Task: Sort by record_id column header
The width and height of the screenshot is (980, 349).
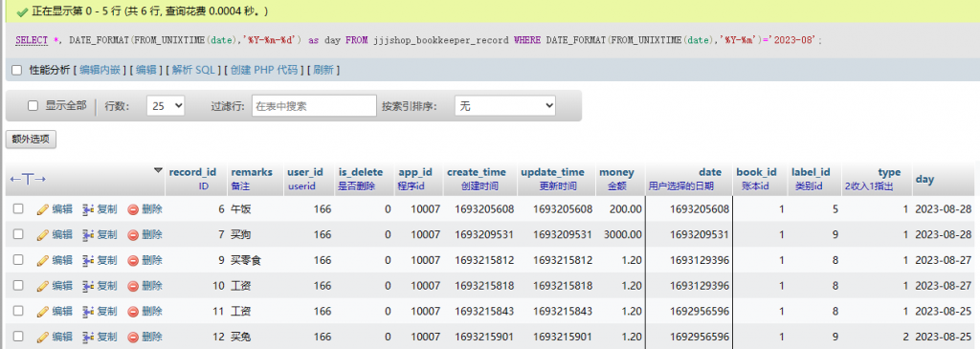Action: (192, 172)
